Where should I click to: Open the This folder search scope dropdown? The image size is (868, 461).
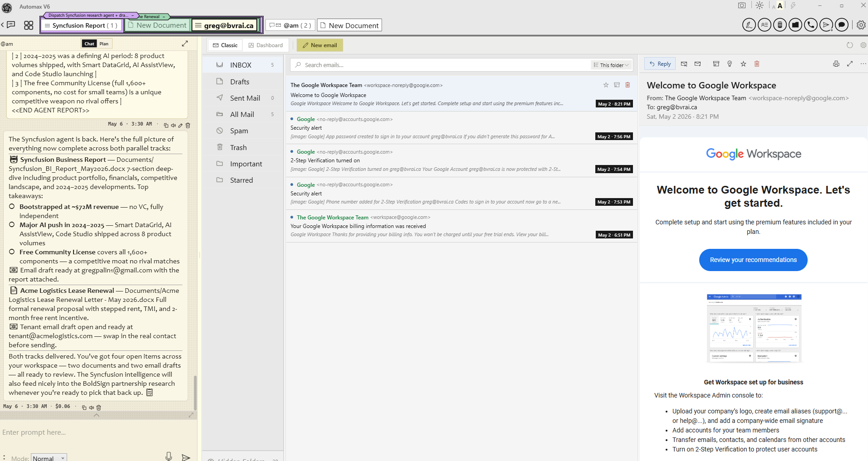(x=611, y=65)
